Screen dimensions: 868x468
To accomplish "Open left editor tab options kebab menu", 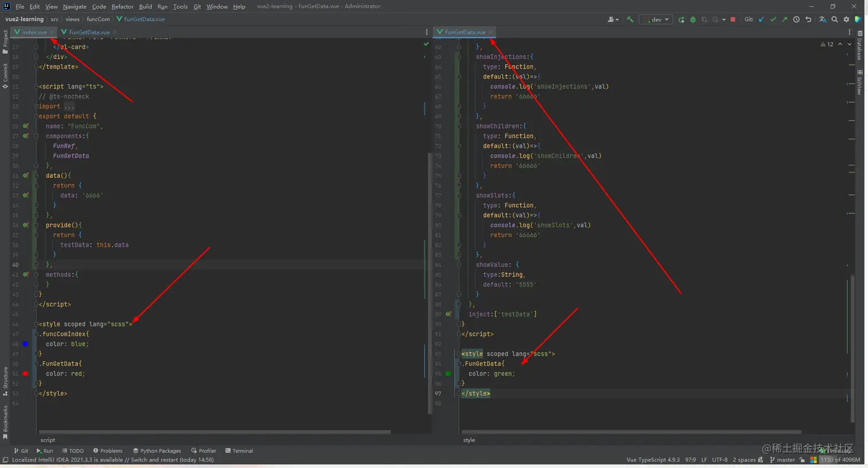I will [x=427, y=32].
